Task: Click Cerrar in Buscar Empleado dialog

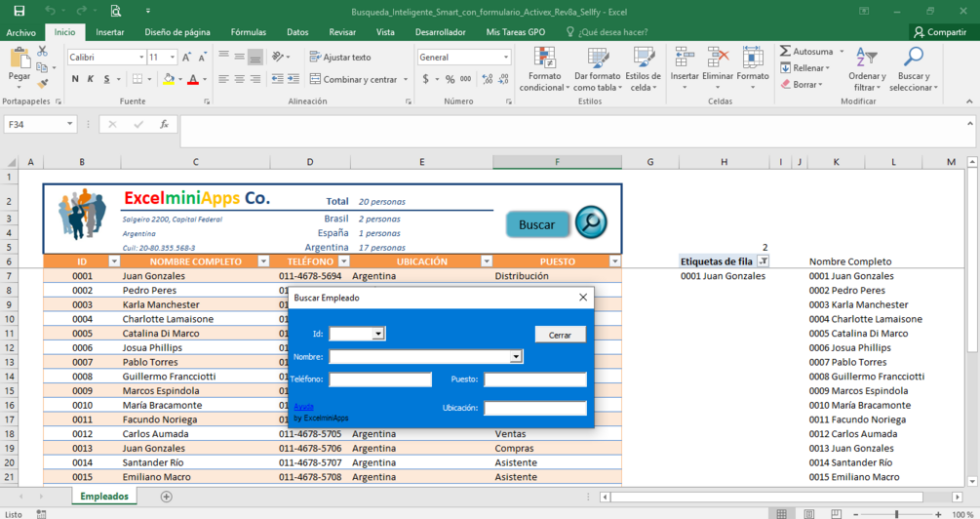Action: coord(560,335)
